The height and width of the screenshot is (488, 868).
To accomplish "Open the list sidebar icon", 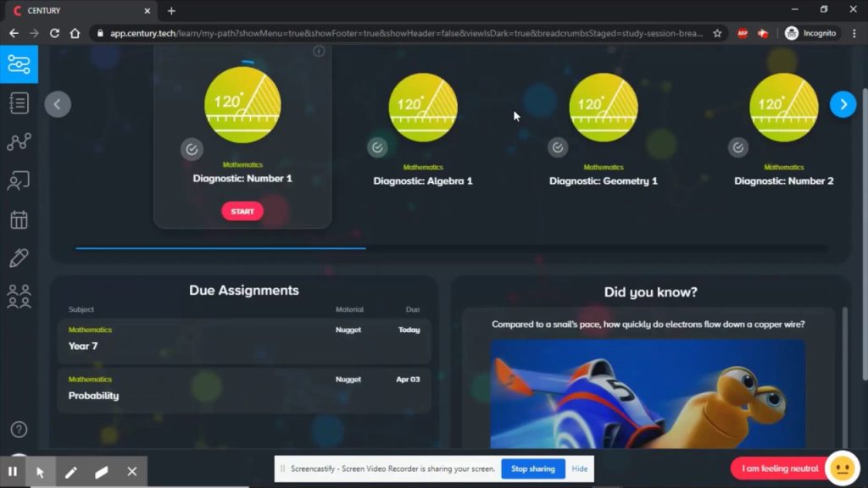I will click(19, 103).
